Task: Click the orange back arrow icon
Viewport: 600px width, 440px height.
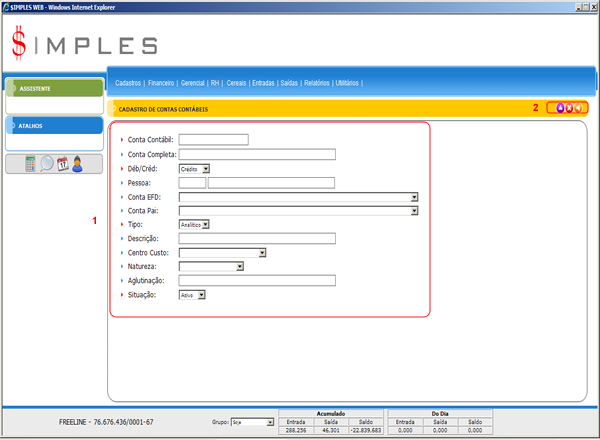Action: point(577,108)
